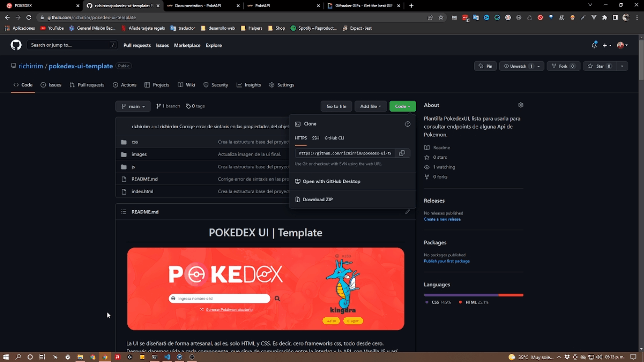The image size is (644, 362).
Task: Open Windows Start menu
Action: point(7,357)
